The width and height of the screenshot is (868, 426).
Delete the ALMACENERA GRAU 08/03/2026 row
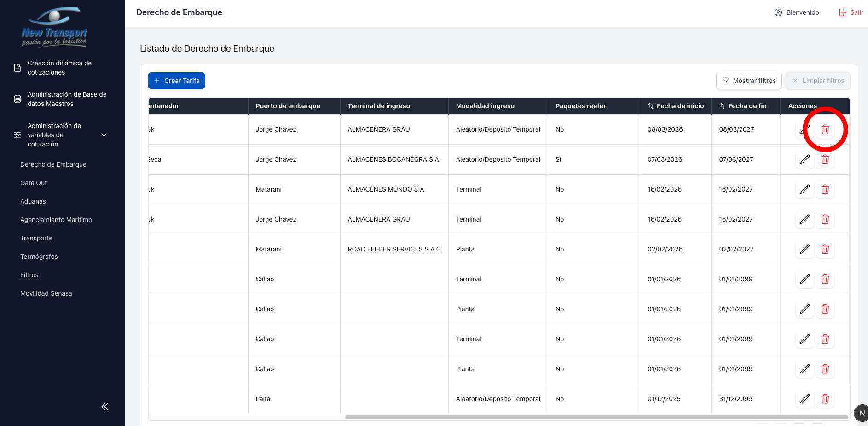(825, 130)
